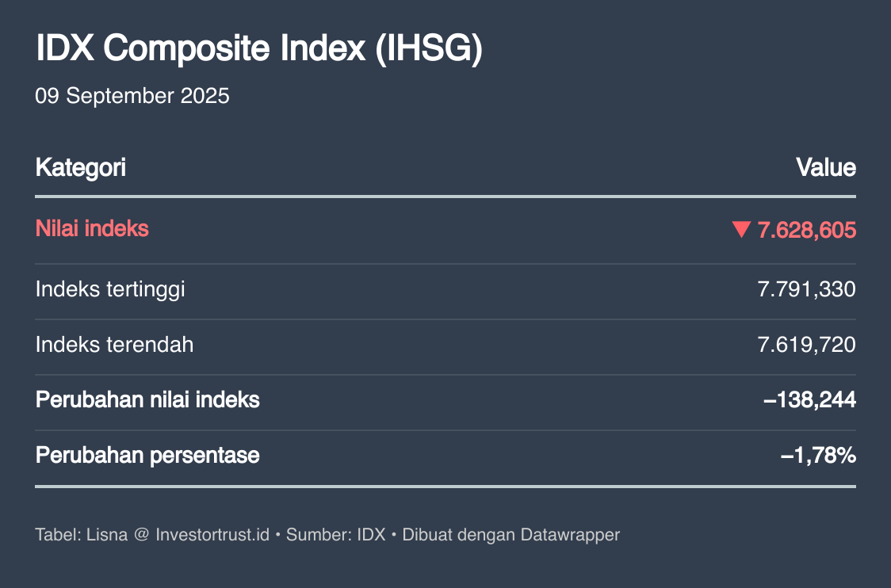Click the Tabel: Lisna author credit
This screenshot has width=891, height=588.
(x=82, y=535)
